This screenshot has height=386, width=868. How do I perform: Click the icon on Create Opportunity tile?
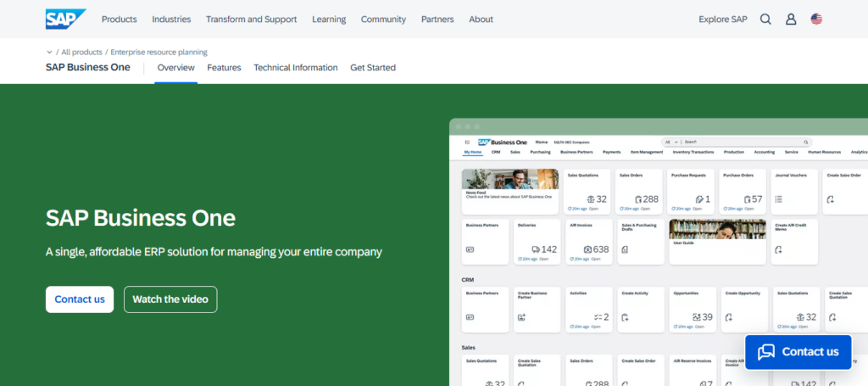(x=729, y=317)
